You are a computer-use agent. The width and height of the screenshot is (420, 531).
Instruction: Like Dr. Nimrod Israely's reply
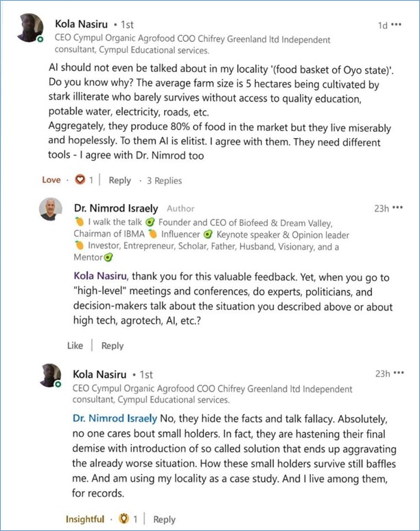click(75, 346)
